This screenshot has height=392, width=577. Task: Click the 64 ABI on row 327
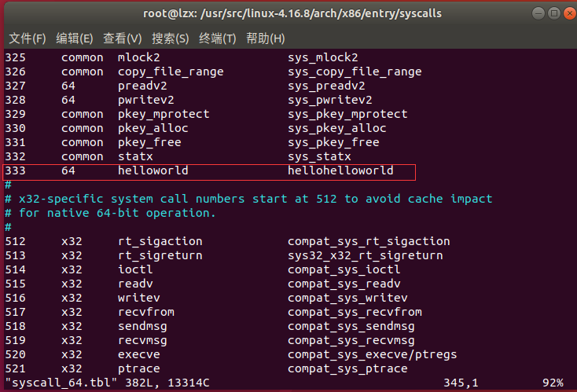pos(68,86)
